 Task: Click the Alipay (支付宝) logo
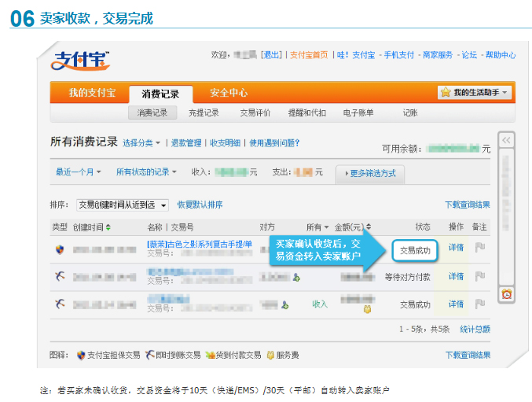(x=81, y=61)
